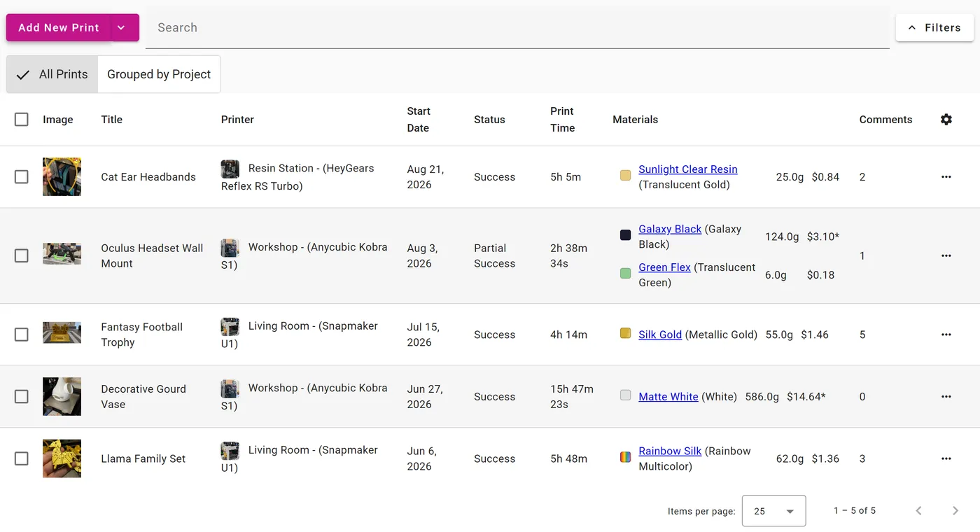Open the Cat Ear Headbands thumbnail image
980x532 pixels.
click(62, 177)
